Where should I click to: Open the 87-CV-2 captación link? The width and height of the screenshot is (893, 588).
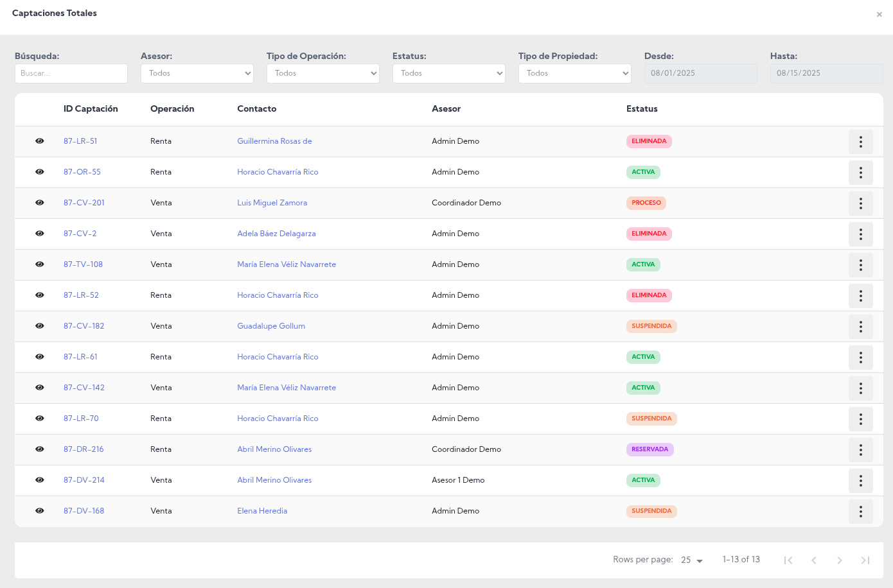80,234
